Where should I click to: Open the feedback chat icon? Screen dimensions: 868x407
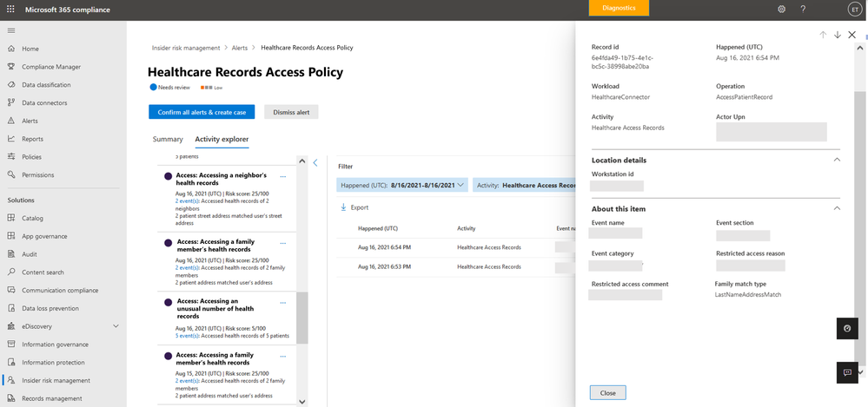click(847, 372)
